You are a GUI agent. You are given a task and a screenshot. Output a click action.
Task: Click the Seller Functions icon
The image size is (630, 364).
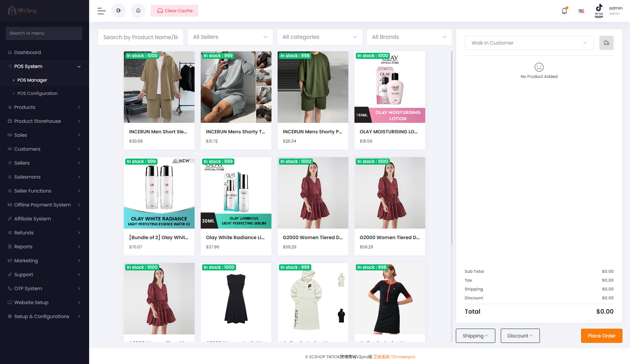pyautogui.click(x=10, y=191)
